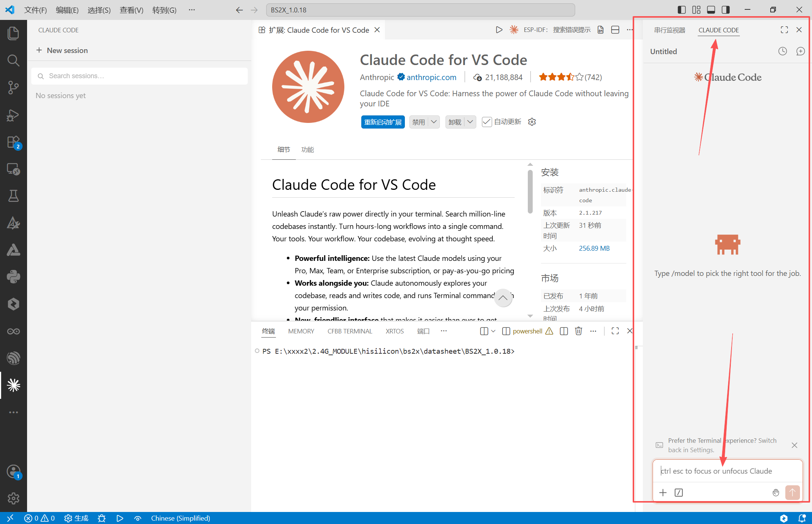Open Source Control view in activity bar
The width and height of the screenshot is (812, 524).
(x=14, y=87)
